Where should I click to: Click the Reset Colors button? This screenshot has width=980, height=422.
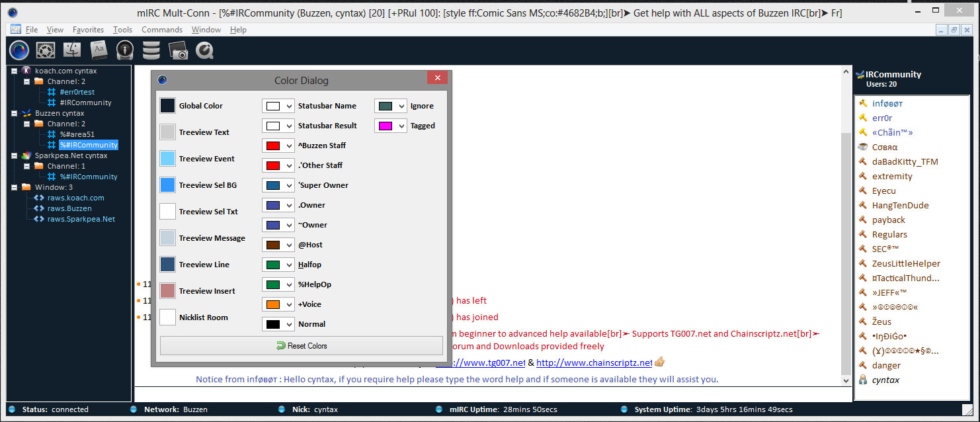tap(302, 345)
